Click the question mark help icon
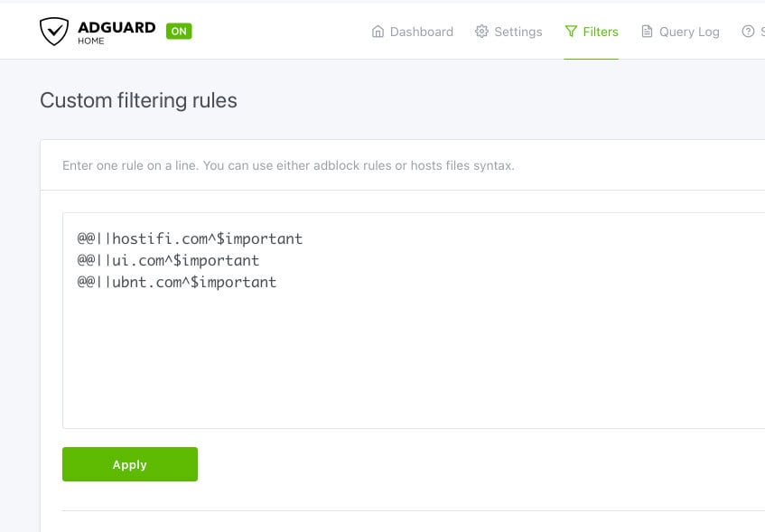765x532 pixels. (x=749, y=31)
